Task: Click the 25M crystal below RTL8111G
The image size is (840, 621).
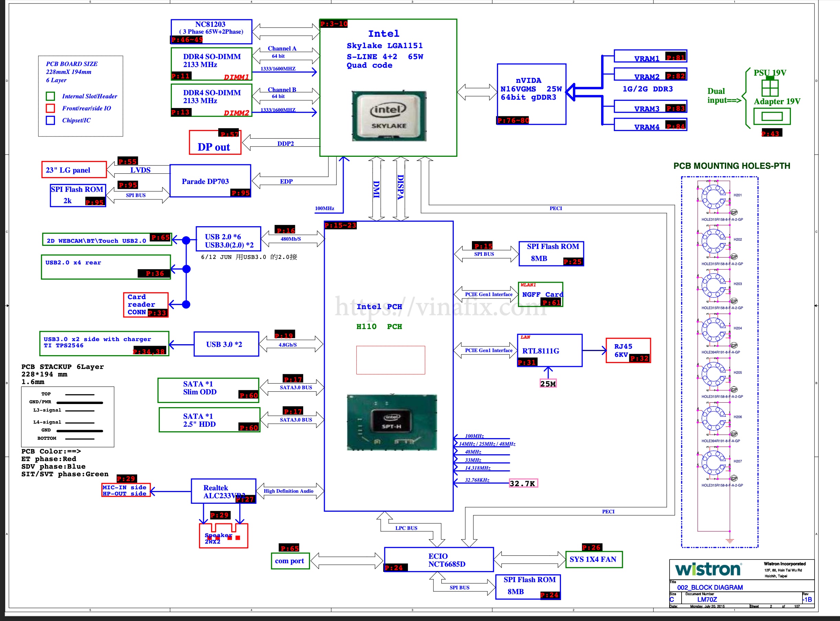Action: [548, 383]
